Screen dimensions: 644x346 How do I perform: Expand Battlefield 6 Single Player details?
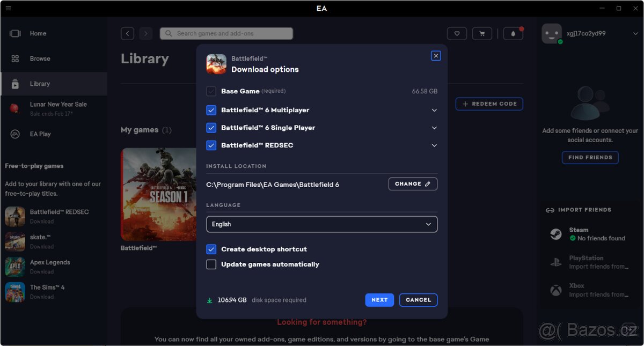coord(434,128)
